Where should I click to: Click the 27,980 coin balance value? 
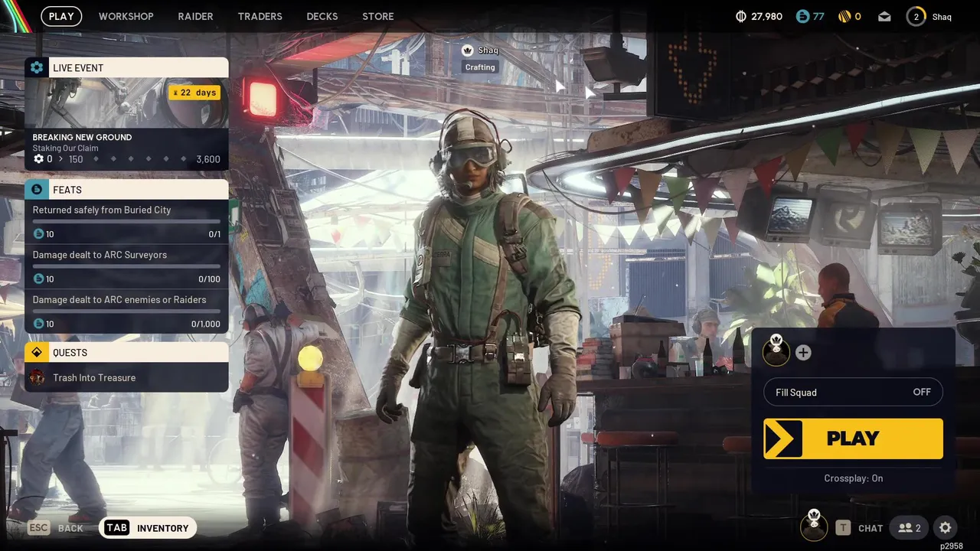[767, 16]
